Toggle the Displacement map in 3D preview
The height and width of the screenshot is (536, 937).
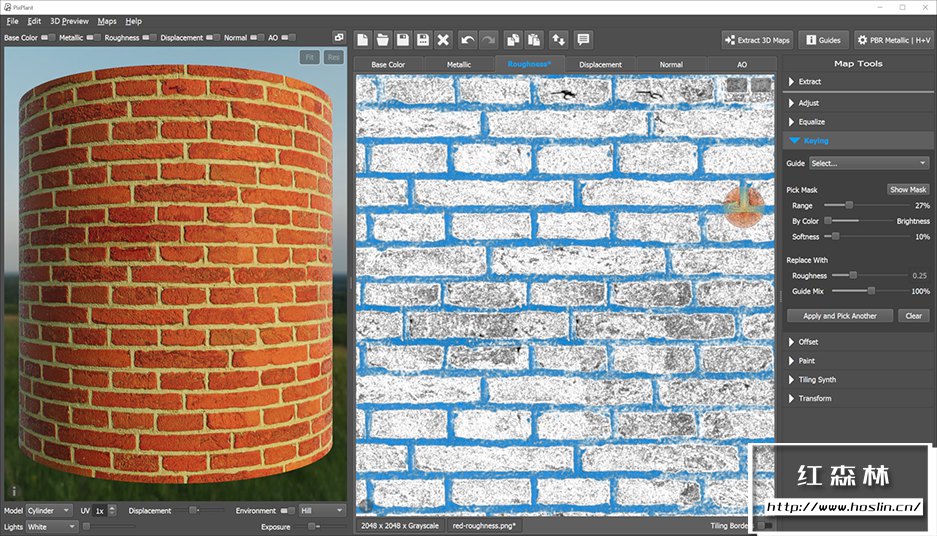coord(213,38)
